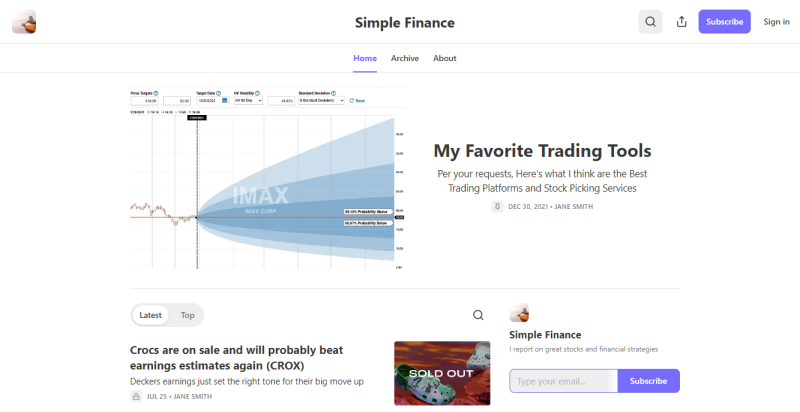This screenshot has width=800, height=412.
Task: Click the lock icon beside JUL 25
Action: [x=136, y=396]
